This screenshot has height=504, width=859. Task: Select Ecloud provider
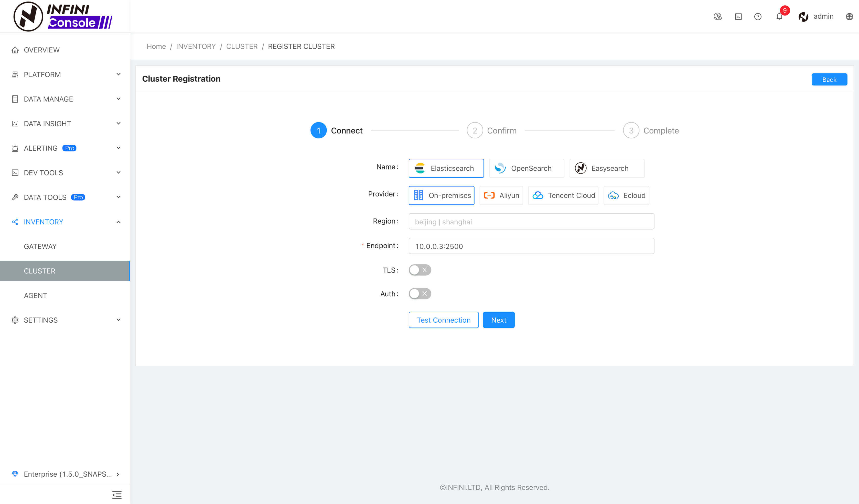[x=626, y=195]
